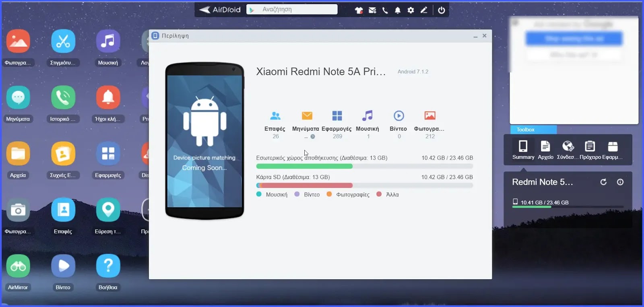
Task: Click the Βίντεο purple legend dot
Action: pos(297,194)
